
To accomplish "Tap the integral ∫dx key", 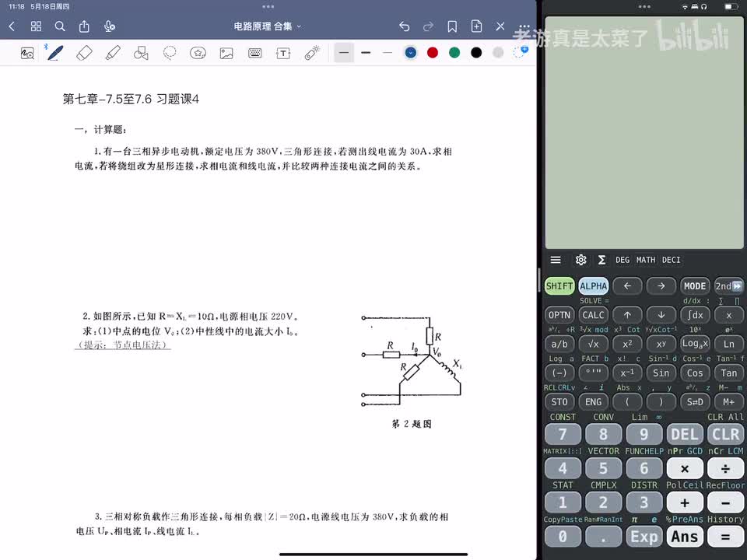I will (x=695, y=315).
